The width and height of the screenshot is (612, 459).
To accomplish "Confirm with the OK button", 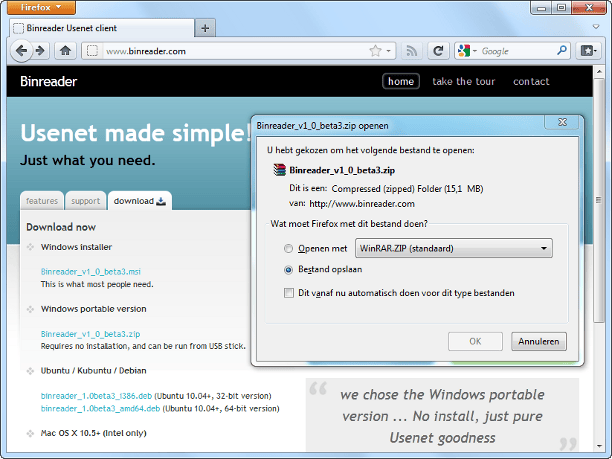I will (475, 342).
